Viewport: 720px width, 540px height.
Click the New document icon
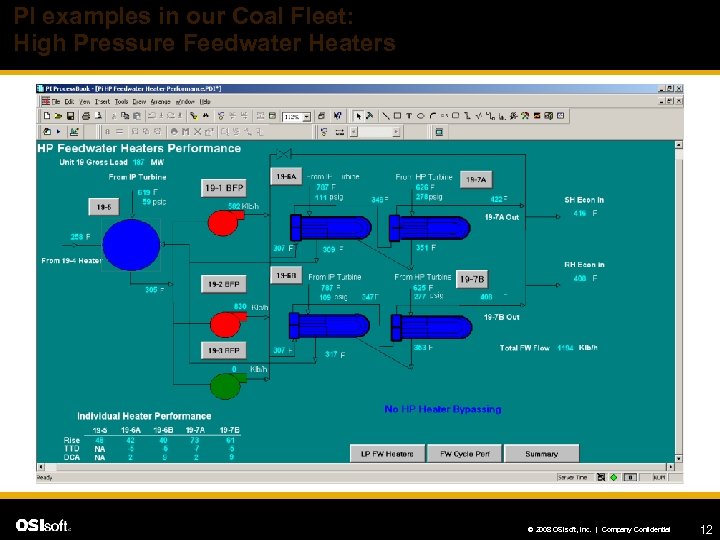click(x=46, y=116)
